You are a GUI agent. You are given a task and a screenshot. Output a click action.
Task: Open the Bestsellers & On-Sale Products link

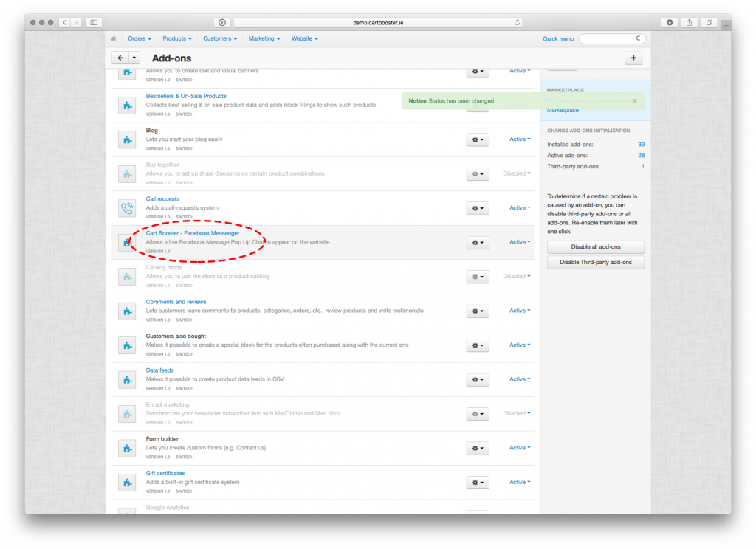point(186,96)
